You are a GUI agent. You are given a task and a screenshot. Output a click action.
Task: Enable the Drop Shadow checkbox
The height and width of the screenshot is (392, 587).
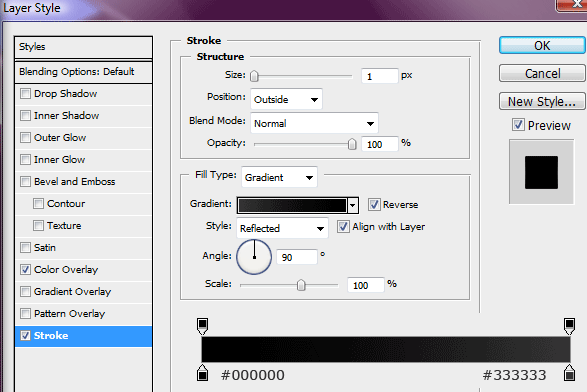(x=25, y=94)
